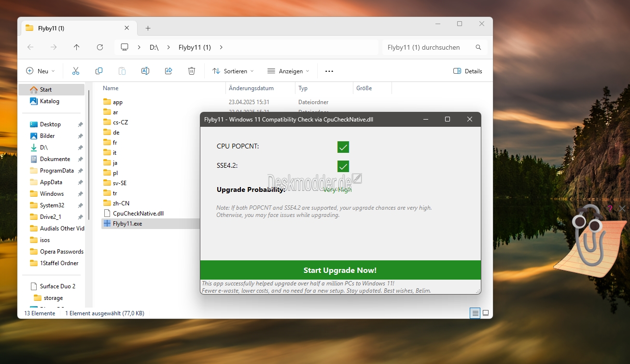Toggle the SSE4.2 green checkbox

(x=343, y=166)
